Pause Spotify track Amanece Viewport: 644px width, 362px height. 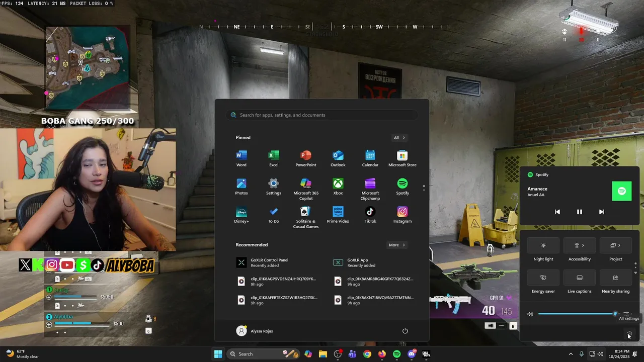pyautogui.click(x=580, y=212)
